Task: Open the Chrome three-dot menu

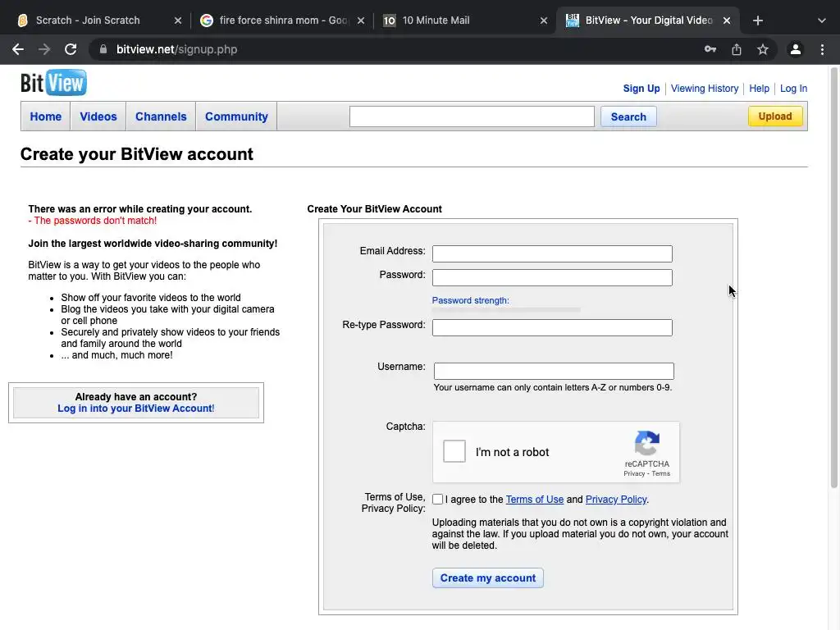Action: (822, 49)
